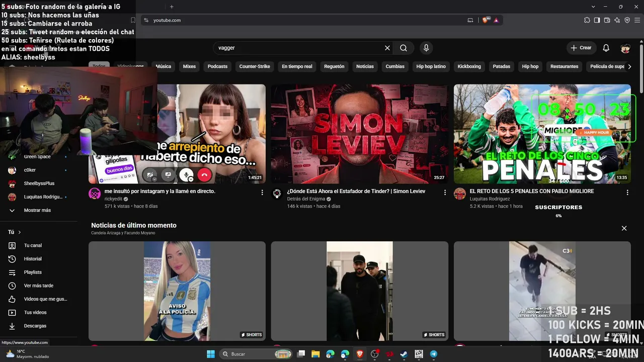The width and height of the screenshot is (644, 362).
Task: Open Ver más tarde in the sidebar
Action: tap(39, 286)
